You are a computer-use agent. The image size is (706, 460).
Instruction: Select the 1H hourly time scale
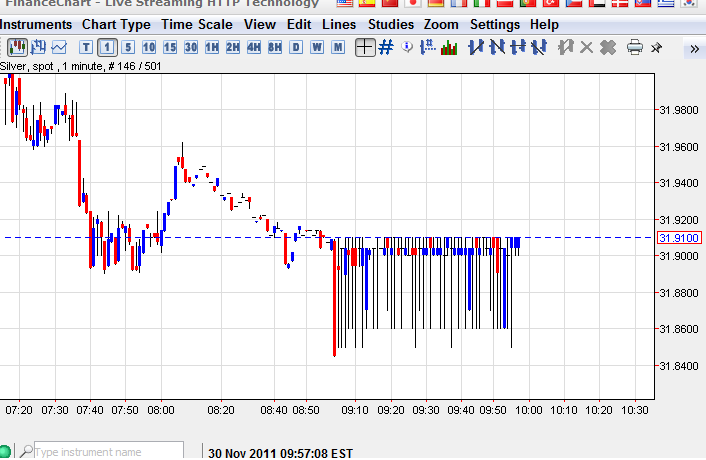click(212, 46)
